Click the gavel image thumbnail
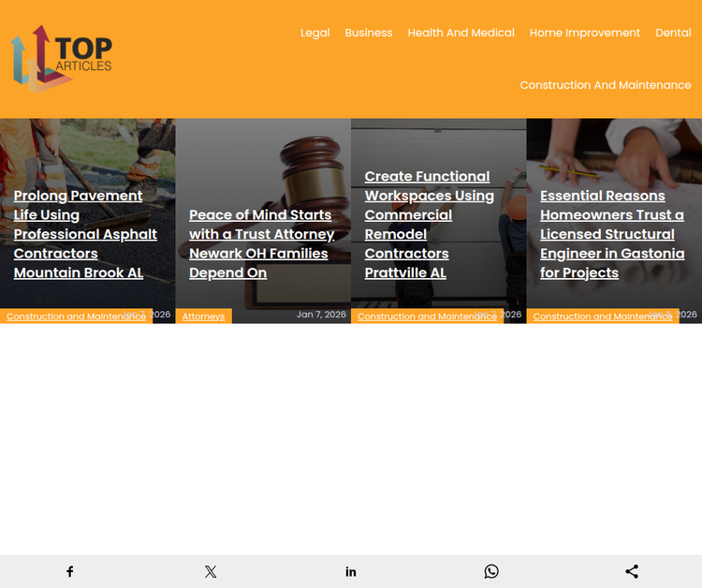Screen dimensions: 702x588 point(262,159)
